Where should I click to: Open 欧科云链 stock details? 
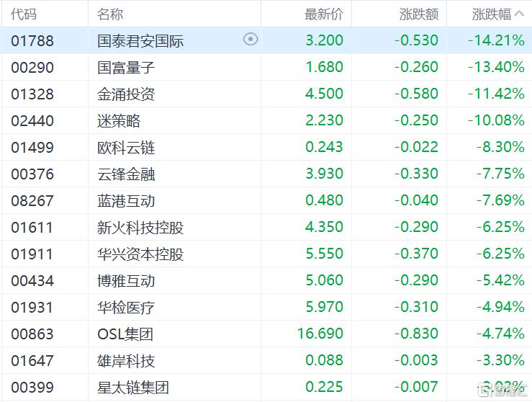click(126, 148)
